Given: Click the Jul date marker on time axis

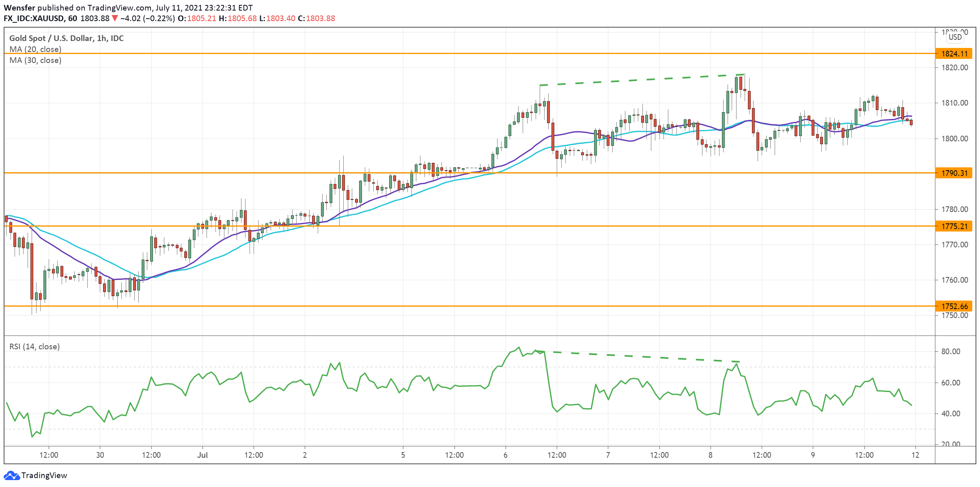Looking at the screenshot, I should (202, 455).
